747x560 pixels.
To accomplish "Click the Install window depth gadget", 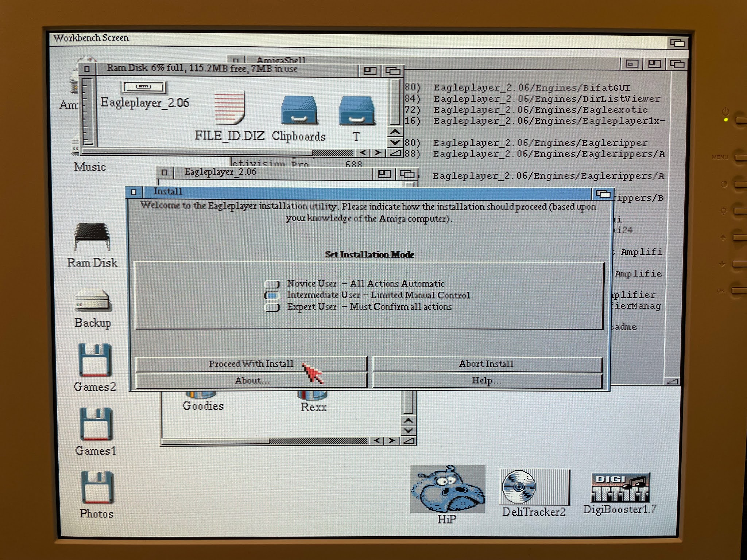I will click(602, 194).
